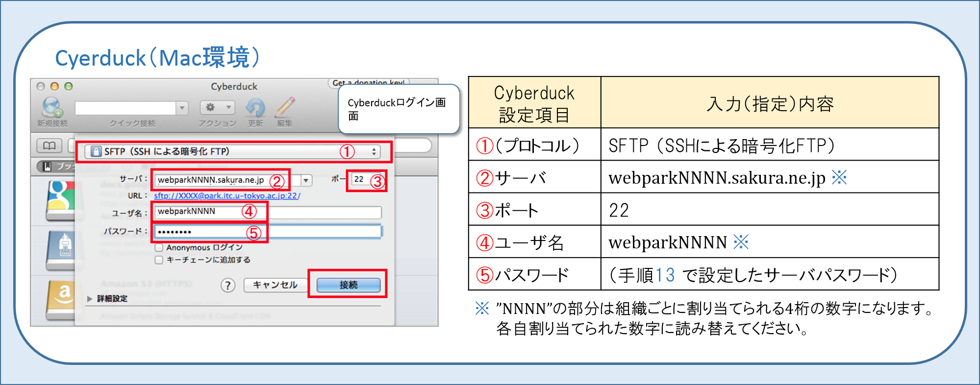
Task: Click the yellow minimize window button
Action: point(54,86)
